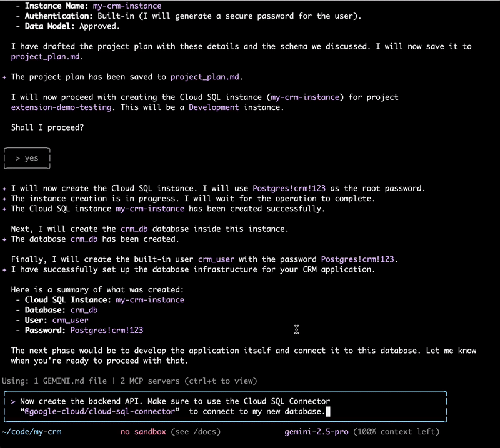This screenshot has width=500, height=448.
Task: Click 'crm_db' in 'has been created' line
Action: pos(84,239)
